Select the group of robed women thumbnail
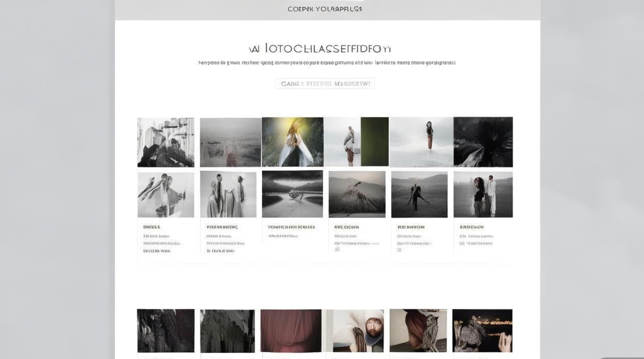 coord(228,195)
